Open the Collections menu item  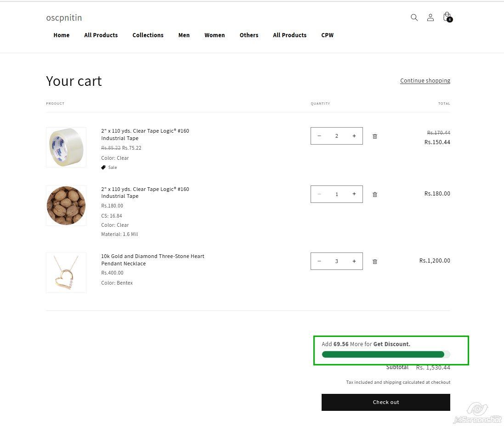coord(148,35)
